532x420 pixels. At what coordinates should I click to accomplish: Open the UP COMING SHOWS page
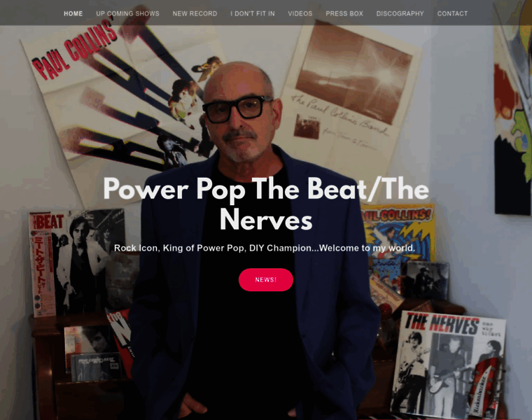tap(127, 13)
